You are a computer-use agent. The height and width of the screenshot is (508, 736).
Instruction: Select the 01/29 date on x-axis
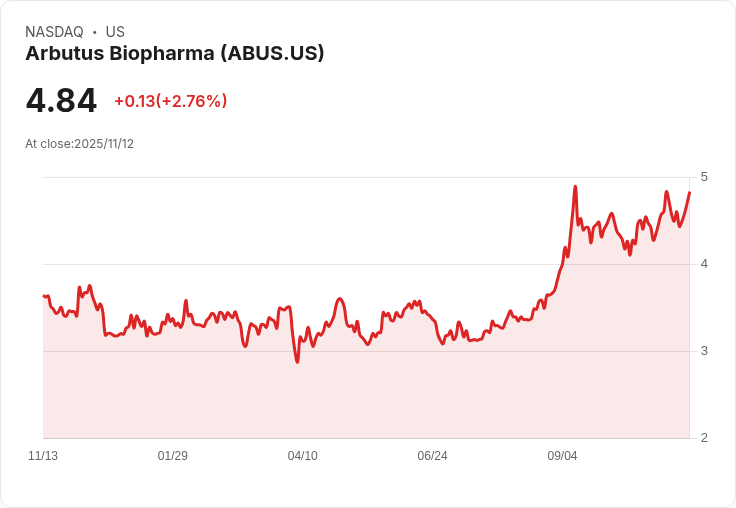point(173,456)
